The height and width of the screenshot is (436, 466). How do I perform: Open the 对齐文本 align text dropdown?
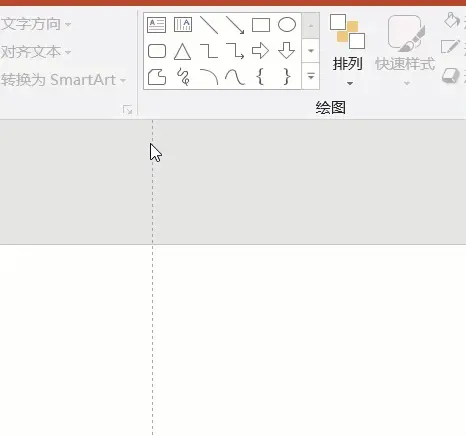click(36, 52)
